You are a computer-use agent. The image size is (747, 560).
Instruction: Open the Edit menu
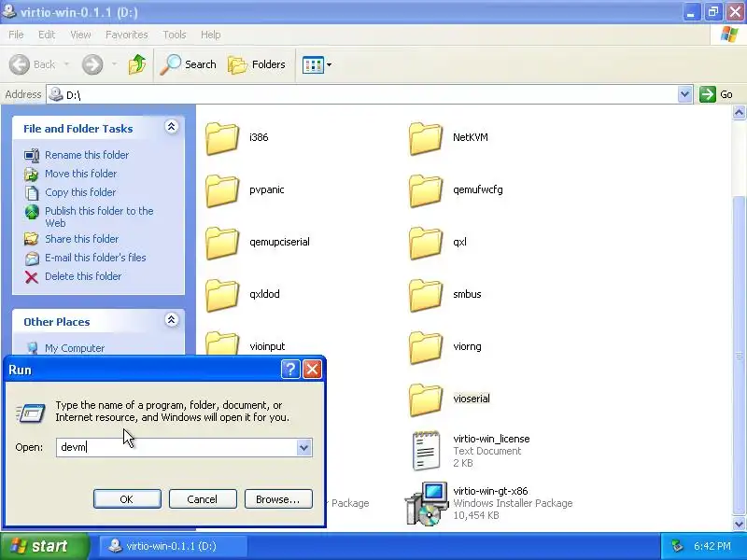click(x=47, y=35)
